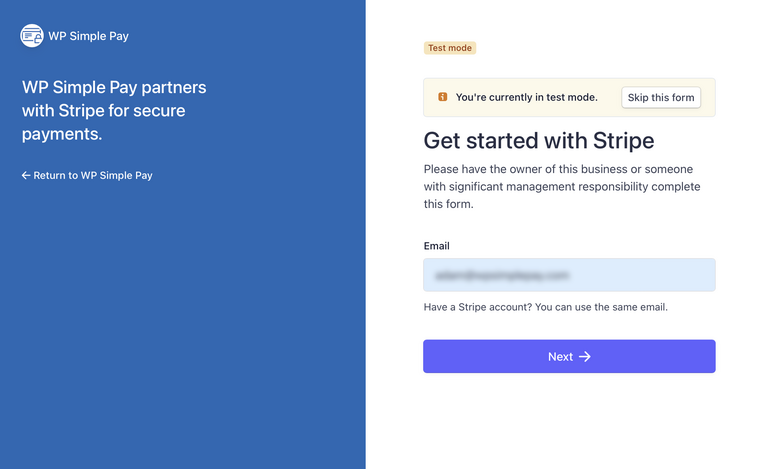Click the "You're currently in test mode" text

[x=526, y=97]
